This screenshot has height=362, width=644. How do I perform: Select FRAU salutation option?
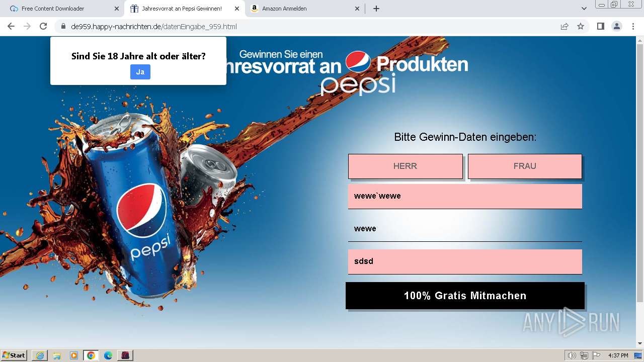point(525,166)
